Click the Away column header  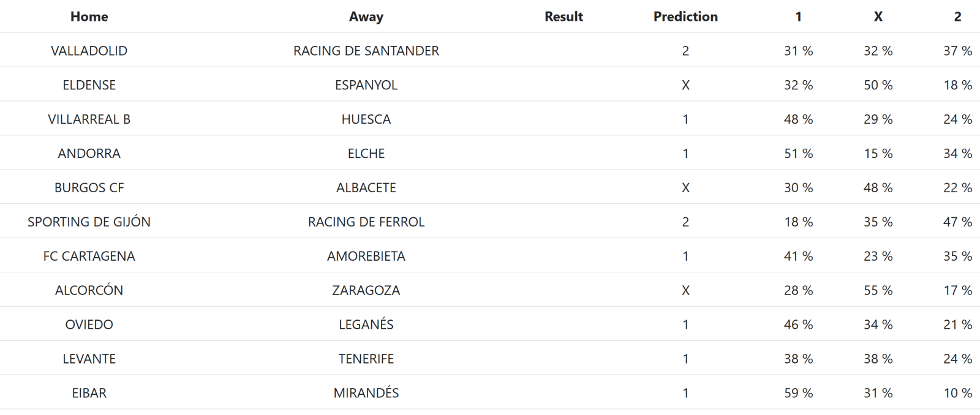point(366,17)
